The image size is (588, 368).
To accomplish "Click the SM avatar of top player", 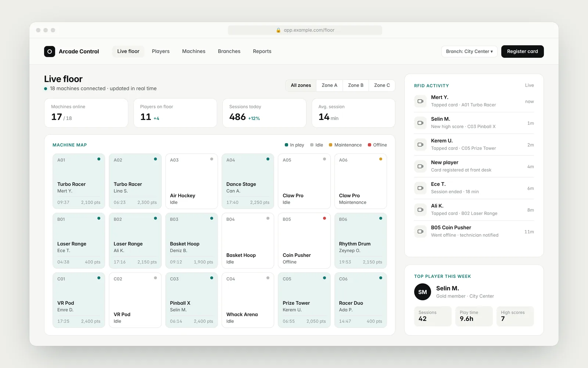I will point(423,292).
